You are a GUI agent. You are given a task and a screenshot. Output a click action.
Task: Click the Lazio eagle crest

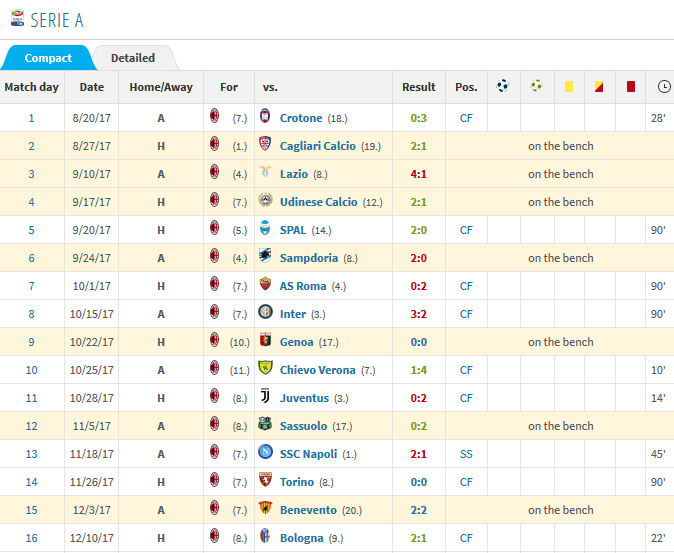pyautogui.click(x=265, y=172)
